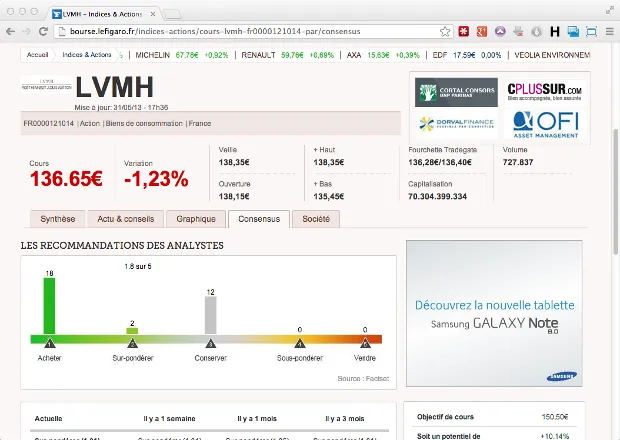This screenshot has height=440, width=620.
Task: Click the page vertical scrollbar
Action: (x=615, y=192)
